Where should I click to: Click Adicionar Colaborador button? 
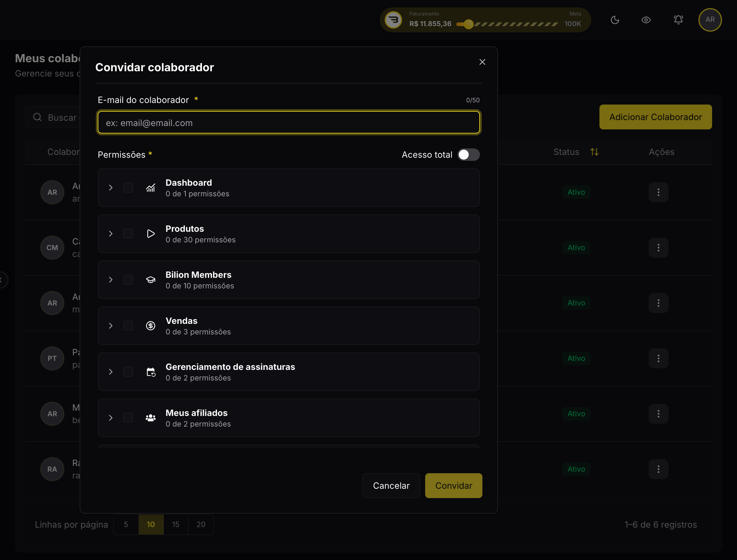coord(655,117)
